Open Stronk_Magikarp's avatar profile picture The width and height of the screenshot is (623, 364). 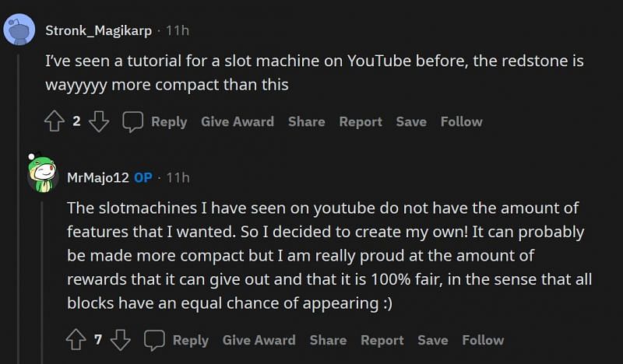19,30
